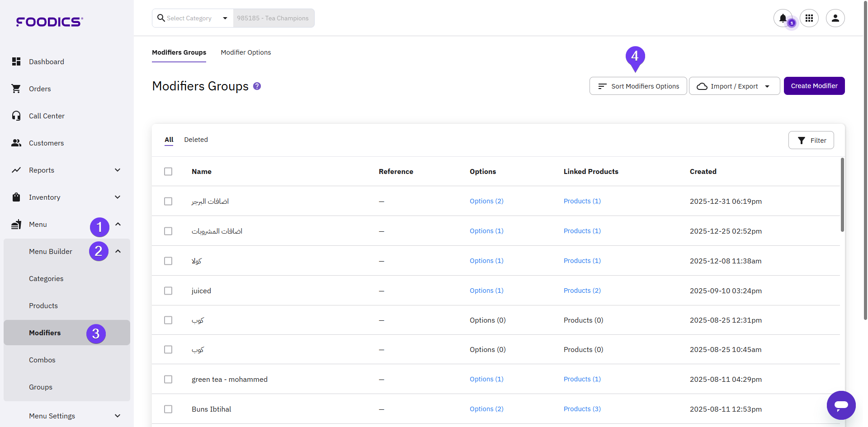Expand the Reports sidebar section

(118, 170)
